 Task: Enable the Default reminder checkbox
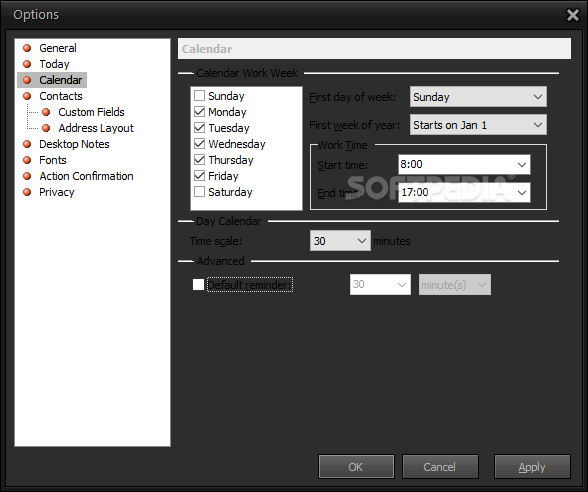click(x=198, y=285)
